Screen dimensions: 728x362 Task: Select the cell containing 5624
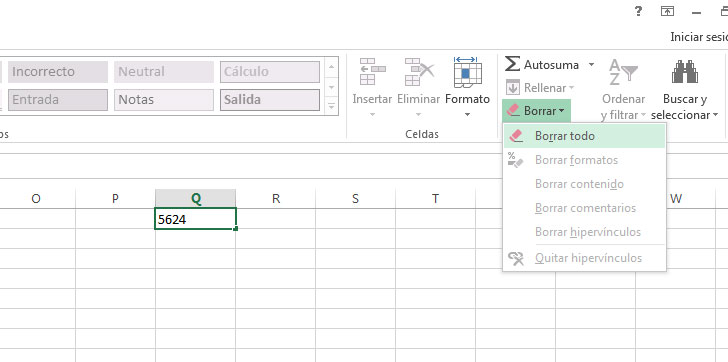(x=195, y=219)
